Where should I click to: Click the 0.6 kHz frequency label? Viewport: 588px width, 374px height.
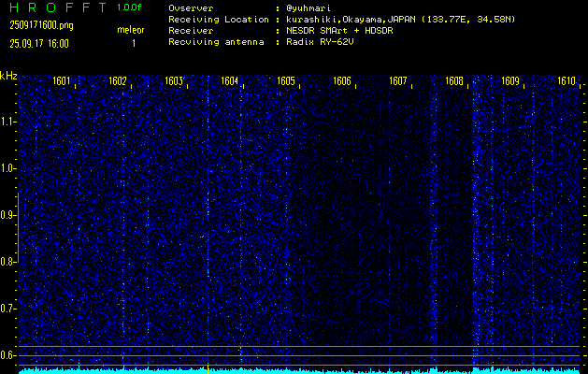pyautogui.click(x=7, y=355)
